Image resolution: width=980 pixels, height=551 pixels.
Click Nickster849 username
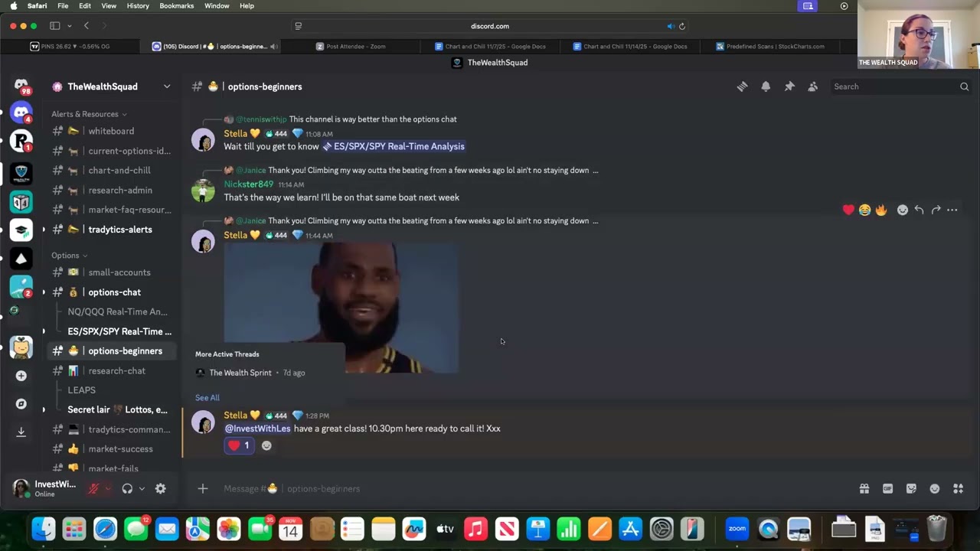click(x=248, y=184)
